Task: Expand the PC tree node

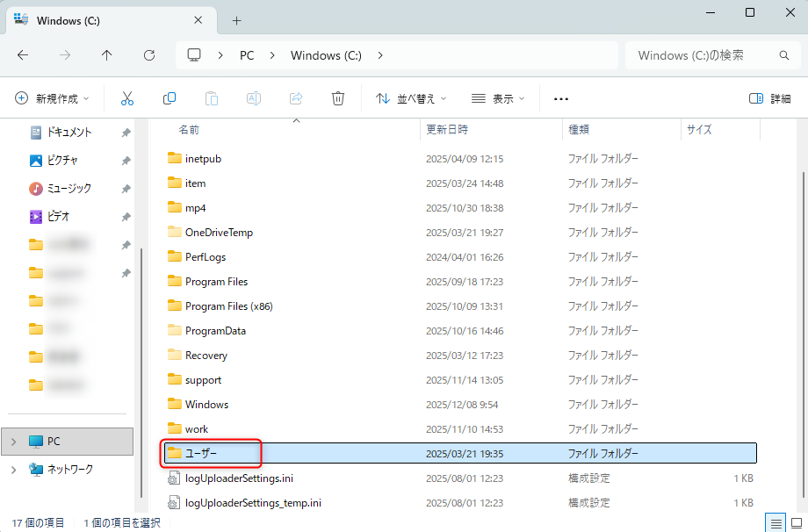Action: coord(13,442)
